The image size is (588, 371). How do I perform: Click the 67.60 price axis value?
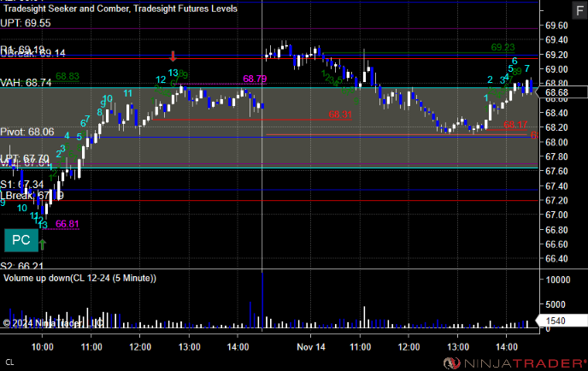pyautogui.click(x=556, y=171)
